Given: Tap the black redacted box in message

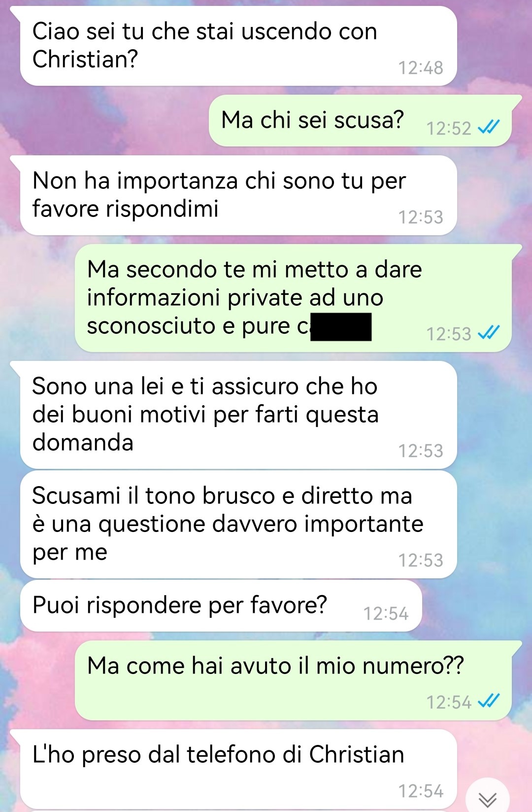Looking at the screenshot, I should 341,326.
